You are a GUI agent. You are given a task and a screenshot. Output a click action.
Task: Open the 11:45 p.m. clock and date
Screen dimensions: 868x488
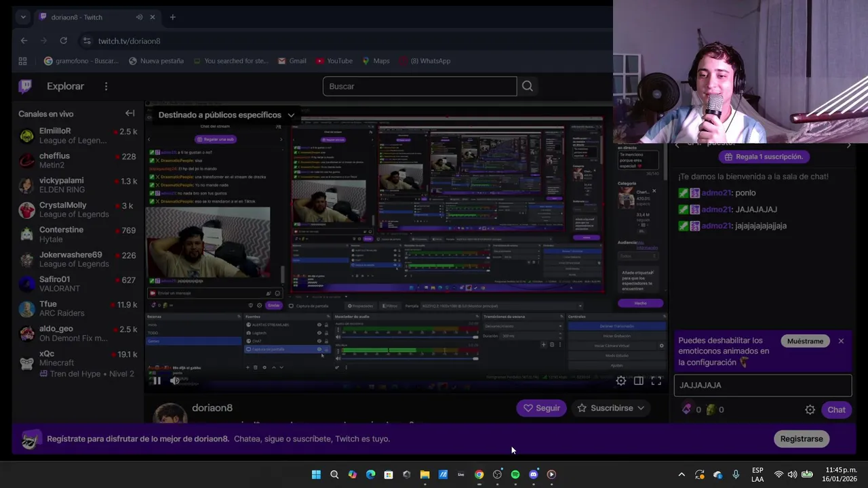coord(841,474)
